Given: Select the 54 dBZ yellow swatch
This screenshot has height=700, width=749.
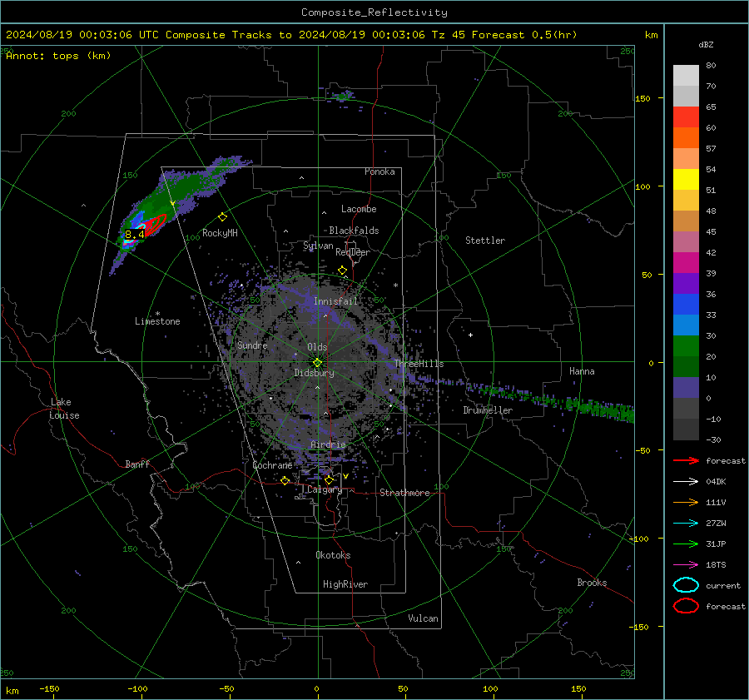Looking at the screenshot, I should coord(686,180).
